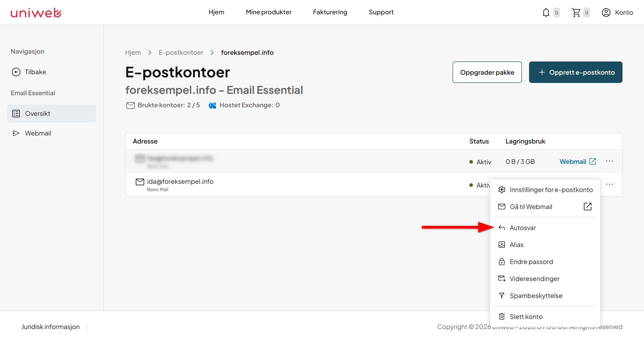644x342 pixels.
Task: Click the forward envelope icon for Videresendinger
Action: point(502,279)
